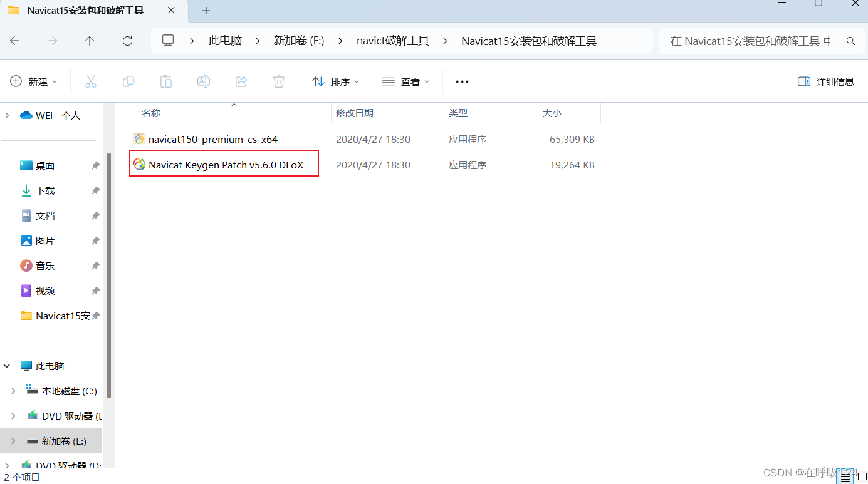This screenshot has height=484, width=868.
Task: Open the 排序 sort dropdown
Action: pos(336,81)
